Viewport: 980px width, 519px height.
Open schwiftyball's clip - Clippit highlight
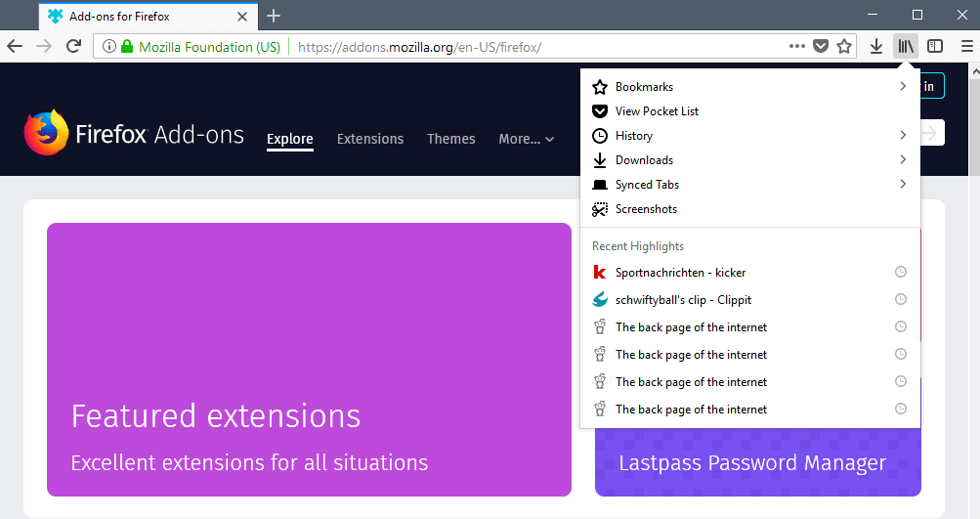coord(750,299)
